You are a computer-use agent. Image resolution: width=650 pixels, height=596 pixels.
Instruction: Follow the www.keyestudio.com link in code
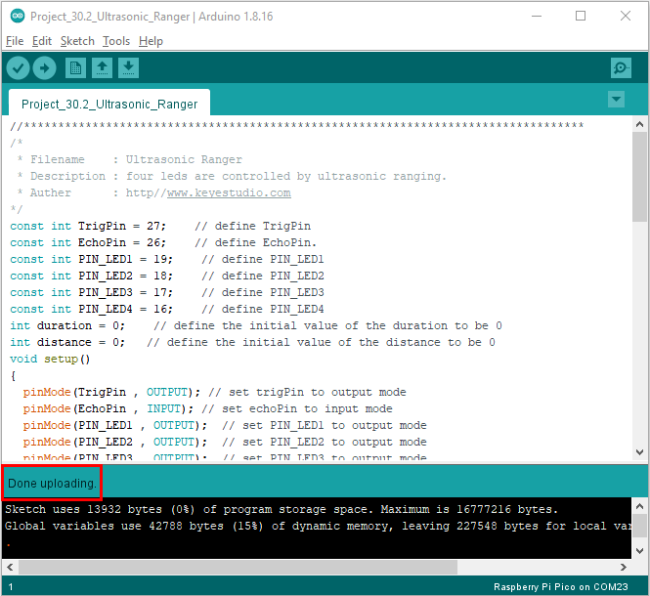(229, 193)
